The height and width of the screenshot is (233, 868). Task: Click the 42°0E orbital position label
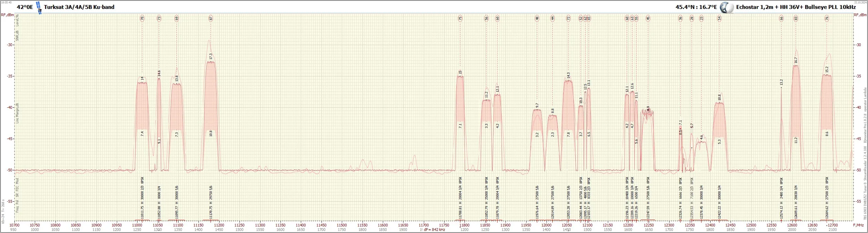(x=25, y=7)
